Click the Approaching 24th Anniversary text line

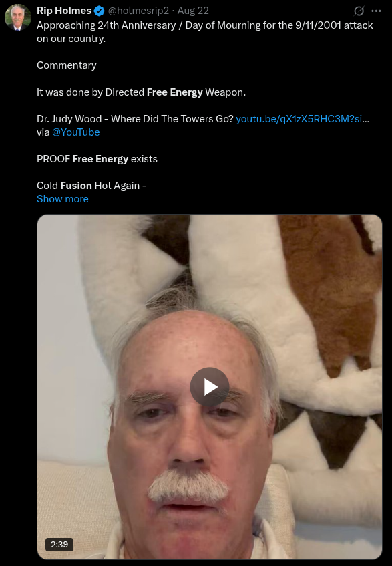coord(205,25)
